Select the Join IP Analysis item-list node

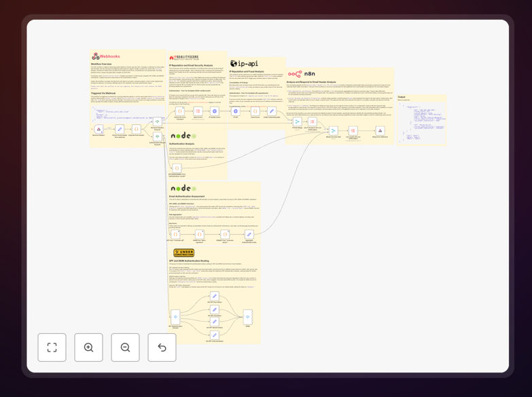(x=313, y=121)
